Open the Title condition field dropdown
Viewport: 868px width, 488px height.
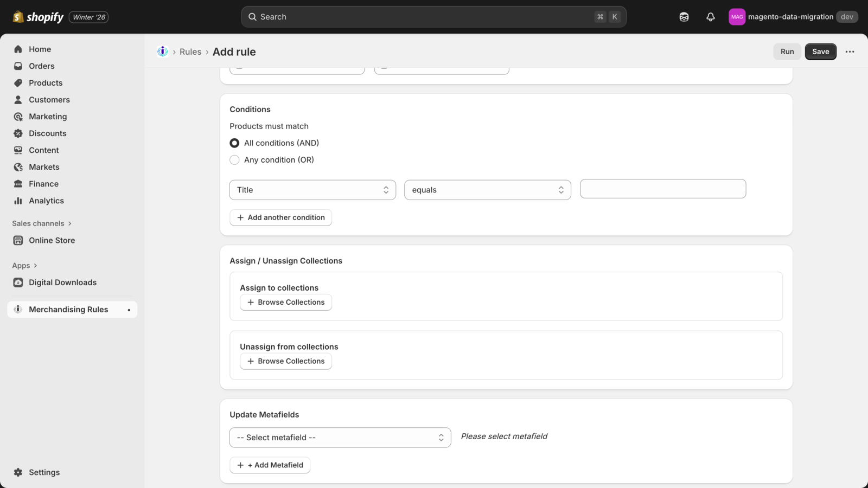tap(312, 190)
